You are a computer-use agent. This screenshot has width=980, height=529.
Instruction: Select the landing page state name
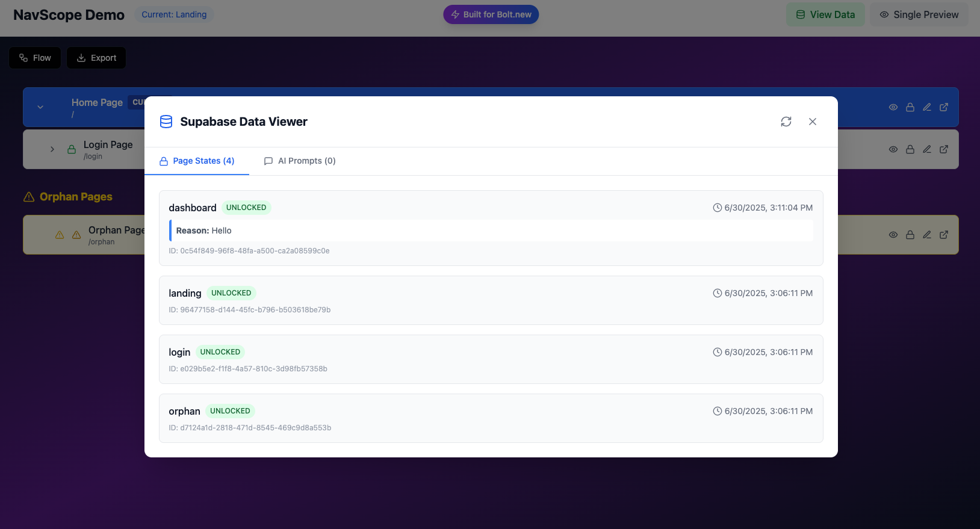point(185,293)
